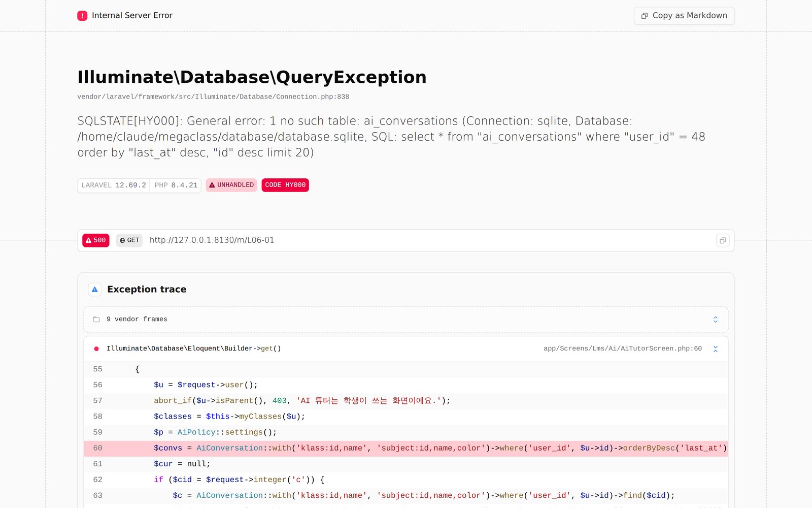This screenshot has width=812, height=508.
Task: Open app/Screens/Lms/Ai/AiTutorScreen.php:60 file link
Action: pyautogui.click(x=623, y=348)
